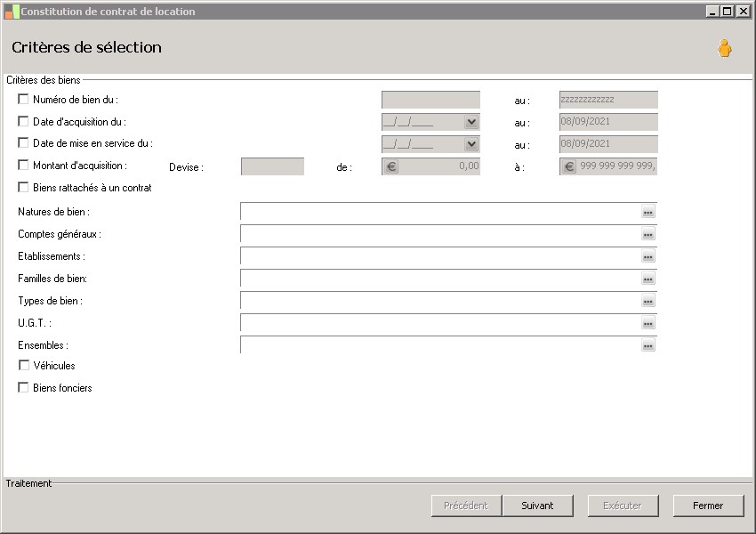
Task: Open the Familles de bien ellipsis picker
Action: click(648, 279)
